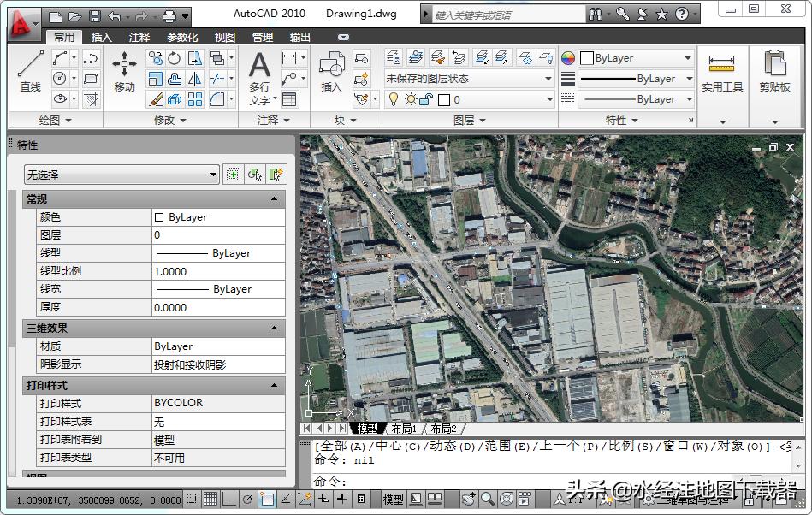The image size is (812, 515).
Task: Click the Save icon in quick access toolbar
Action: (x=95, y=16)
